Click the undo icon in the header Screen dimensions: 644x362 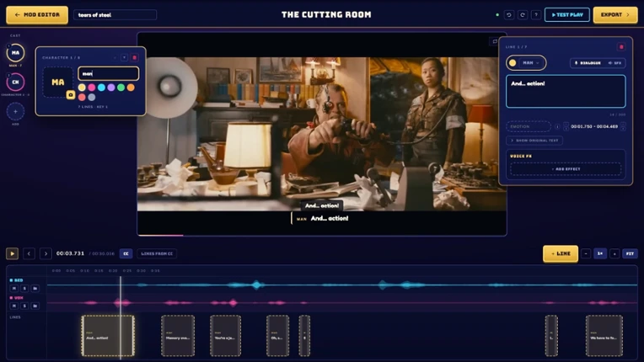[x=509, y=15]
